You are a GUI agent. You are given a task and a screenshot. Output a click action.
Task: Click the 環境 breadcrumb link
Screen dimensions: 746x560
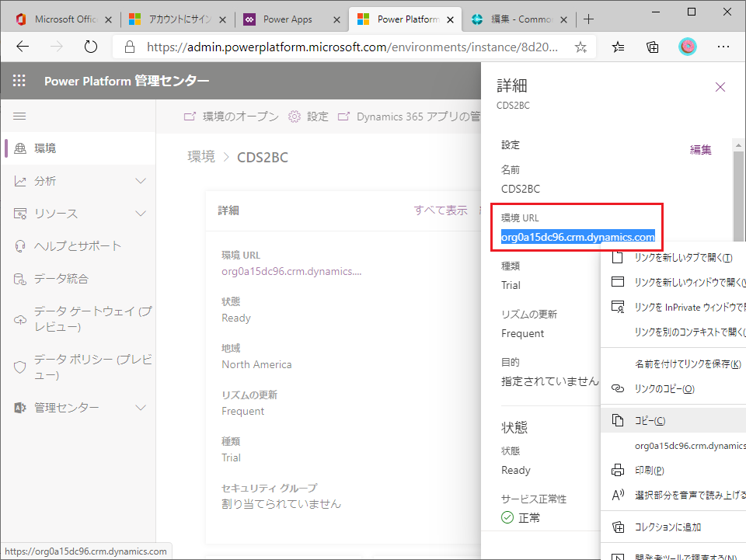[x=201, y=157]
